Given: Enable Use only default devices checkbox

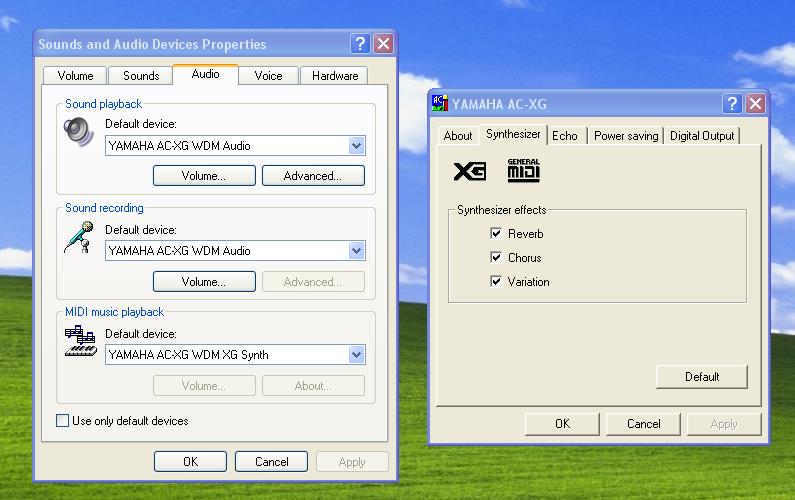Looking at the screenshot, I should click(62, 420).
